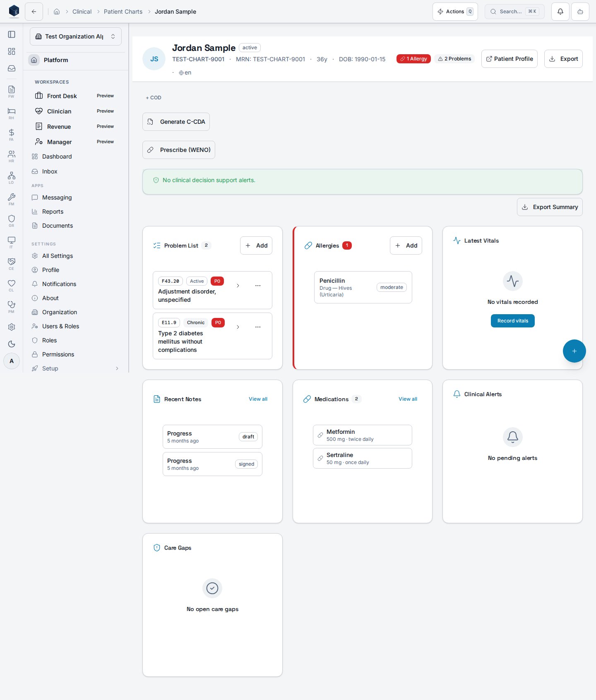Screen dimensions: 596x700
Task: Open the FM wrench module icon
Action: click(12, 199)
